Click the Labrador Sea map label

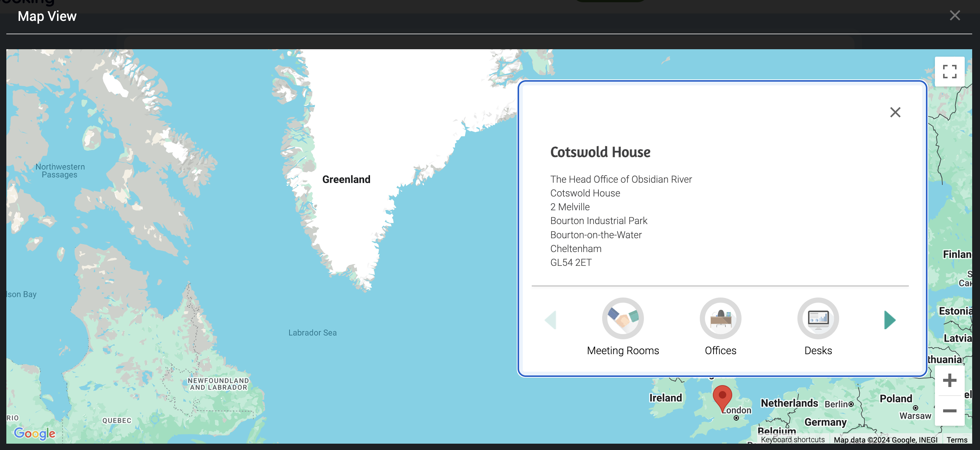point(312,332)
